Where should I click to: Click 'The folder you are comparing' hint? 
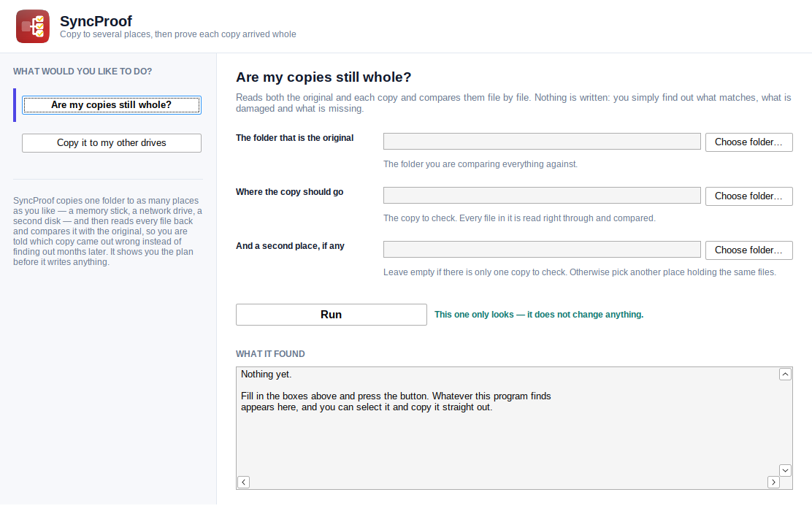coord(480,164)
